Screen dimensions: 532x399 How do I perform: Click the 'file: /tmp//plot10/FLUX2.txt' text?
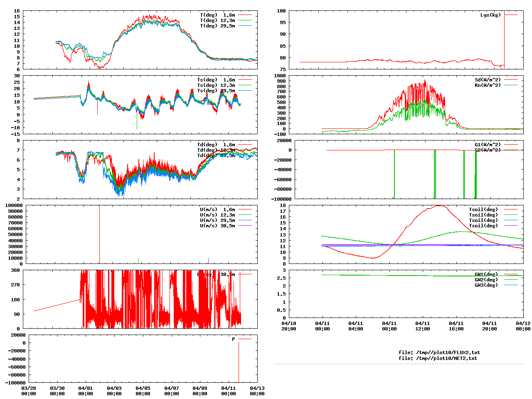(439, 352)
